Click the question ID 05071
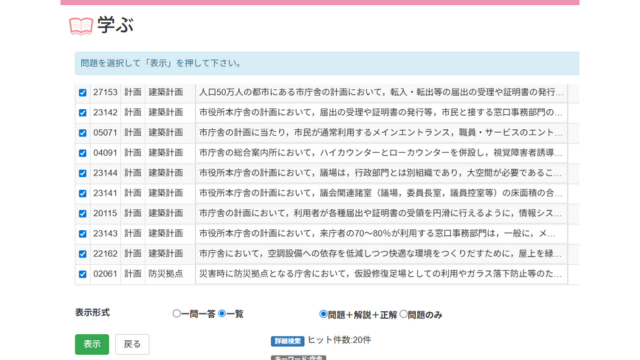 point(105,133)
